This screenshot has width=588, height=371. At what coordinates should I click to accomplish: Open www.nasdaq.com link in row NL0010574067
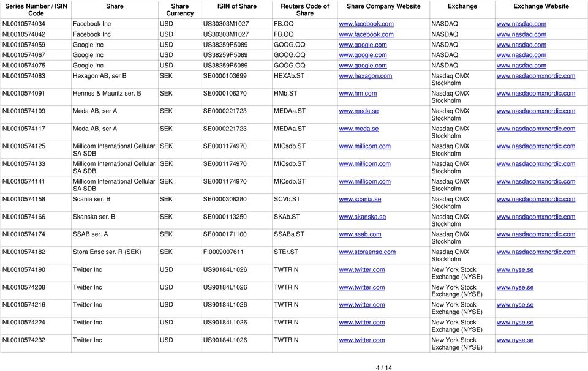tap(521, 55)
